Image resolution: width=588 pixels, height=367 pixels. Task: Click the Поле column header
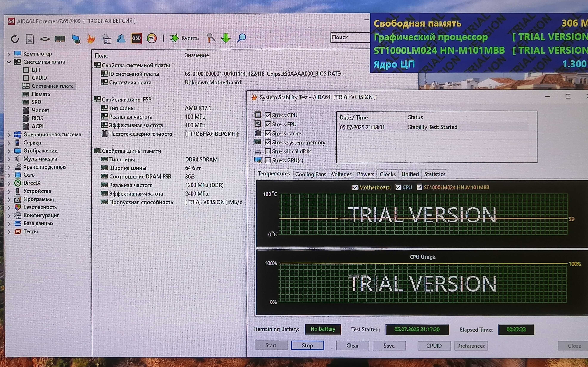tap(101, 56)
